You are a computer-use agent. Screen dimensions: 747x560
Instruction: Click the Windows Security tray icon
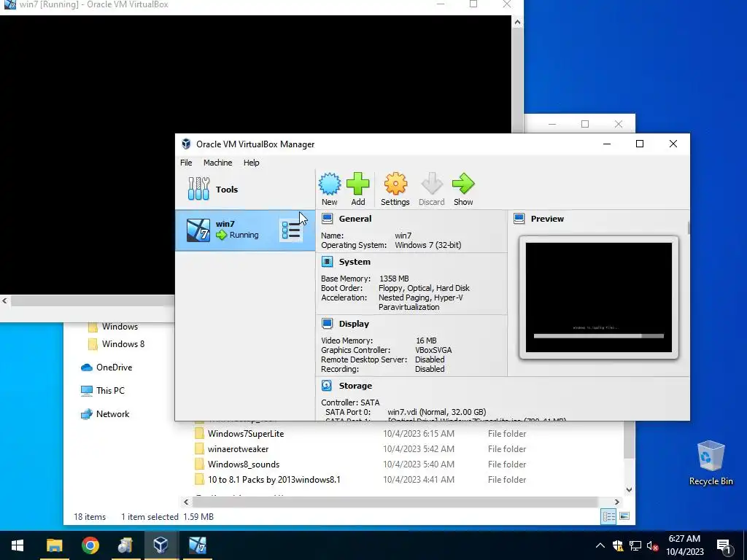pos(618,545)
